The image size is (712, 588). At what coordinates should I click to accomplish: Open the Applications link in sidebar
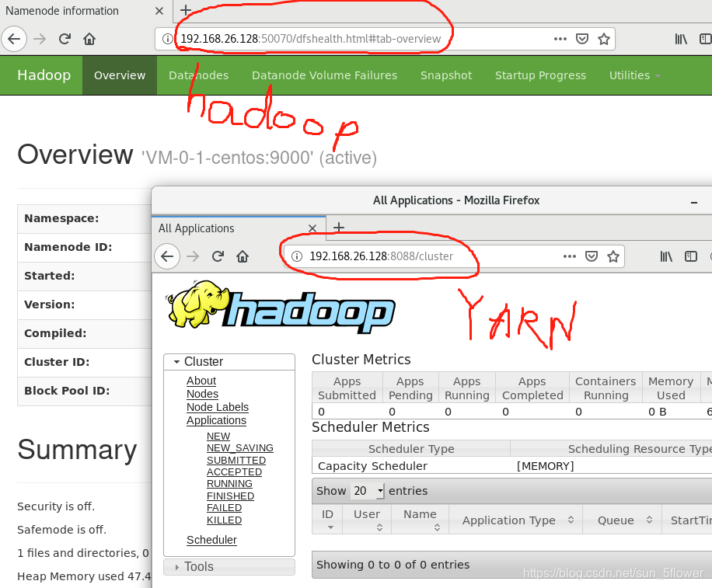click(x=216, y=420)
